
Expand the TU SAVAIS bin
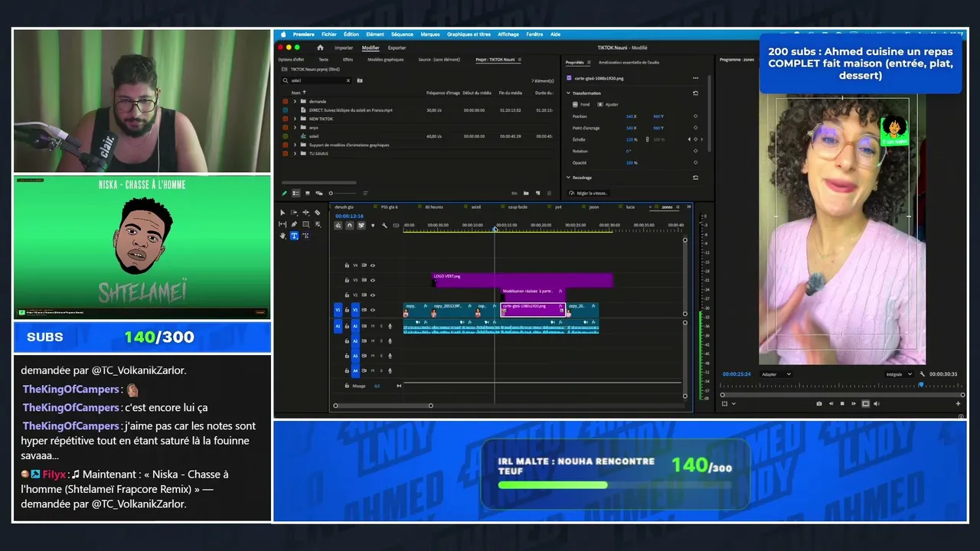coord(295,153)
